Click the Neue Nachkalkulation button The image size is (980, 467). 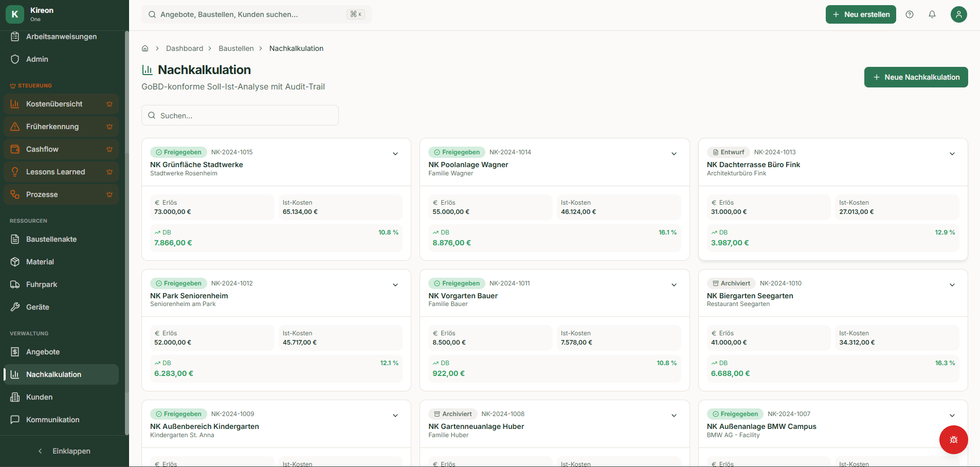pyautogui.click(x=916, y=77)
